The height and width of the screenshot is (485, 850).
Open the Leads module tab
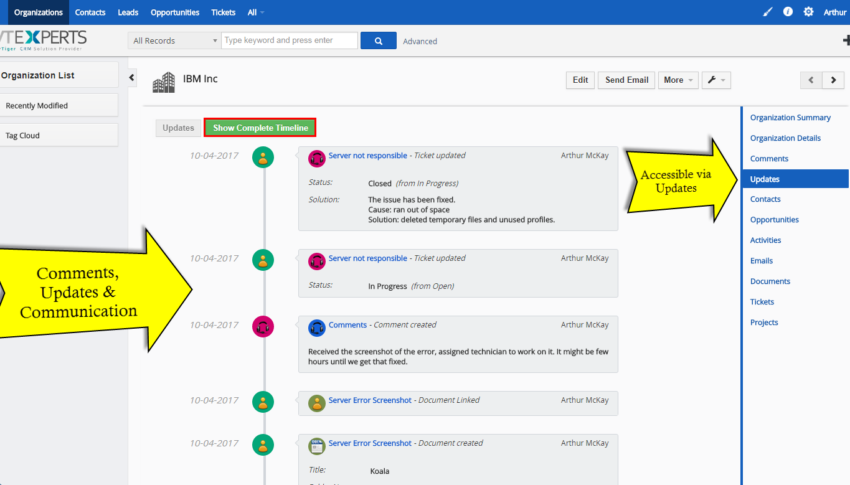click(128, 12)
